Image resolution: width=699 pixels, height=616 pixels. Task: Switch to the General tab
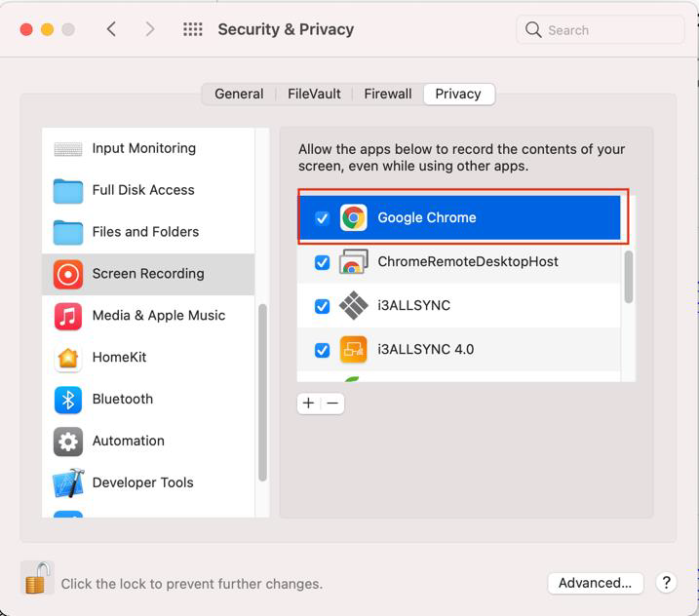click(239, 94)
